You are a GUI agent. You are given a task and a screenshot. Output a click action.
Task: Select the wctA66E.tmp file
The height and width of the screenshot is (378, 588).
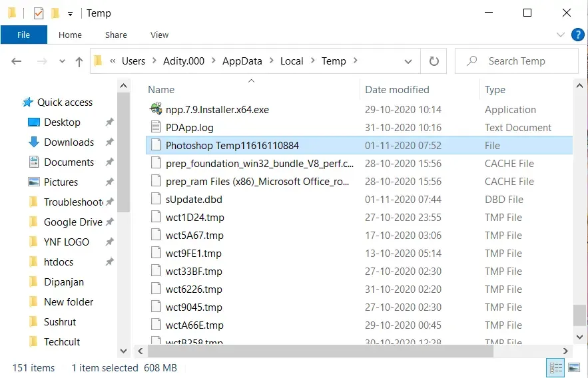[194, 325]
